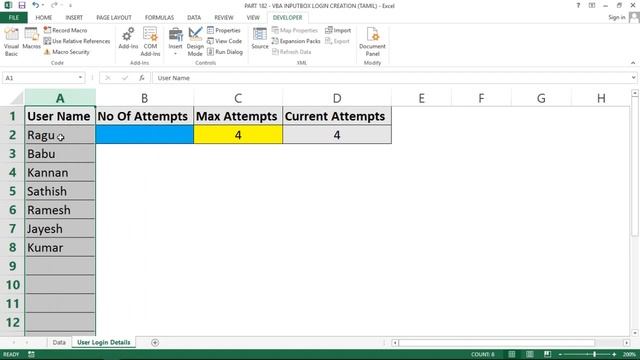Click Sign in link

pyautogui.click(x=616, y=17)
